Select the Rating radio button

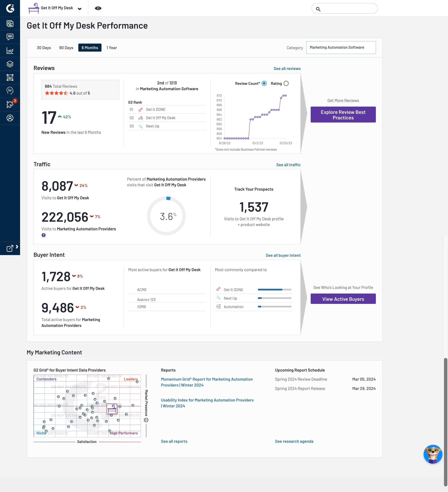point(286,83)
